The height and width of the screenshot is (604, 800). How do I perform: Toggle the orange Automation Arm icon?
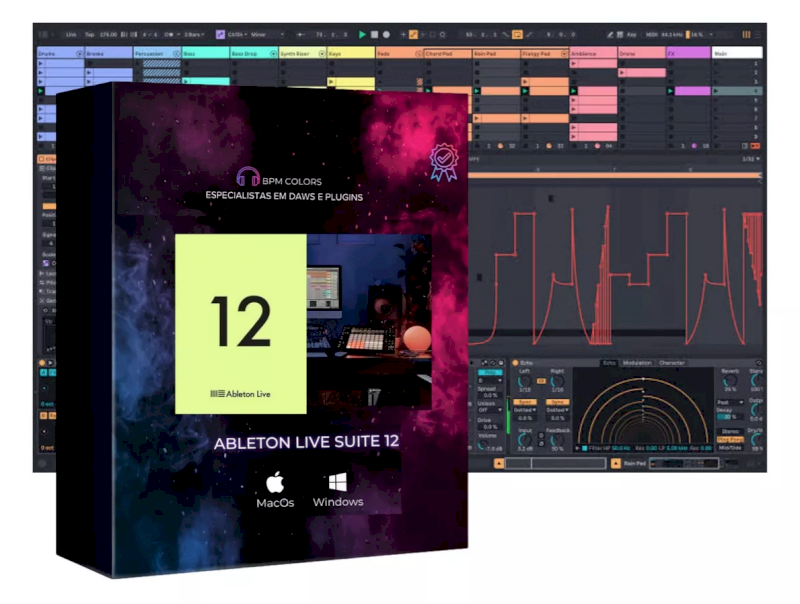point(413,34)
